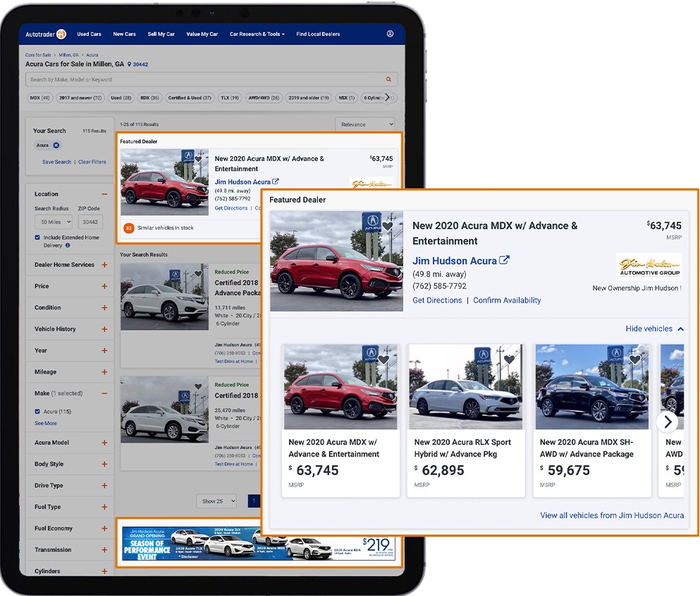
Task: Expand Dealer Home Services filter
Action: 104,264
